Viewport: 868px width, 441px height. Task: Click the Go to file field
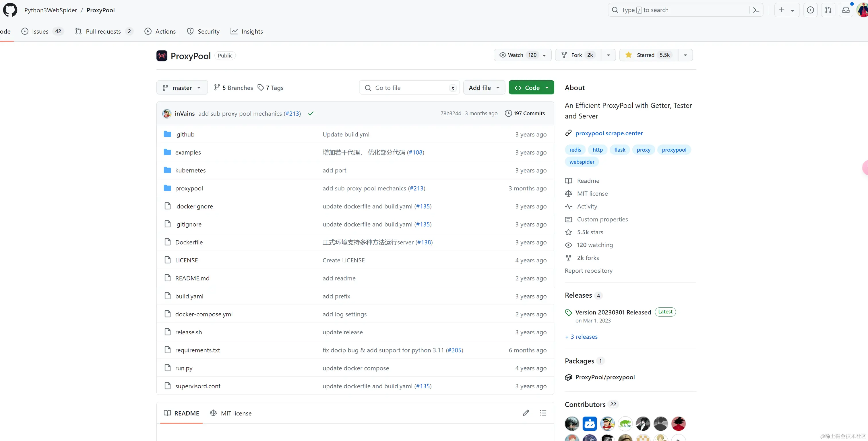point(409,87)
